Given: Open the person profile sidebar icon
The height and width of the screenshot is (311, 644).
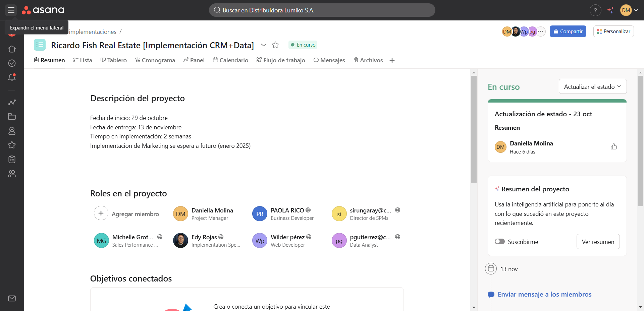Looking at the screenshot, I should 12,131.
